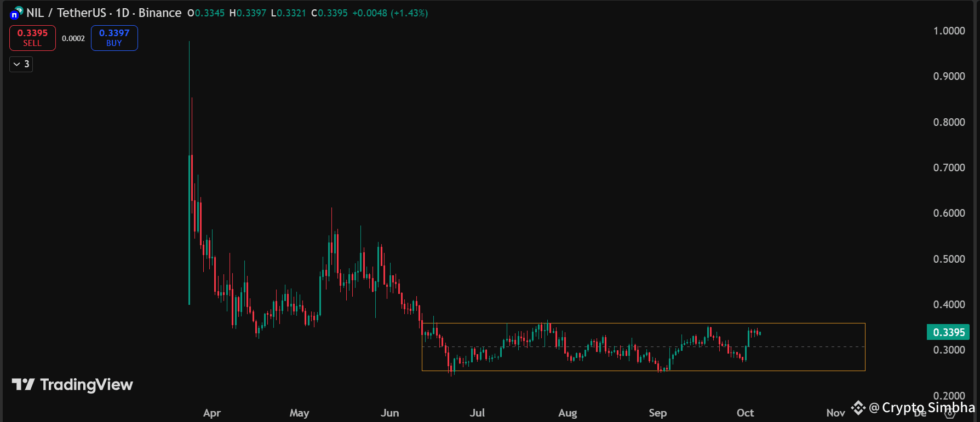This screenshot has width=980, height=422.
Task: Click the low value L0.3321
Action: pos(289,13)
